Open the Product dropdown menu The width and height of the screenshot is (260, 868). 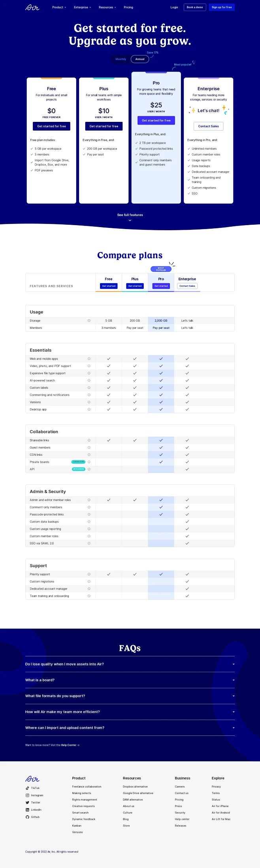[59, 7]
